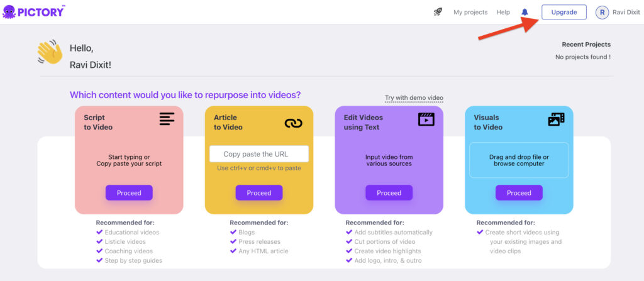
Task: Click Create short videos using text
Action: click(x=523, y=241)
